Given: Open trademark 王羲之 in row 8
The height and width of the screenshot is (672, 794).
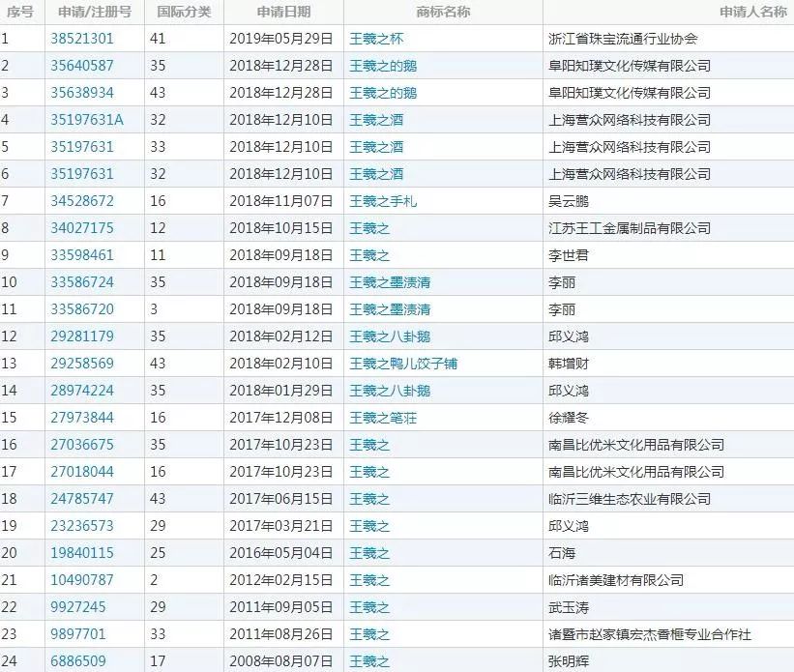Looking at the screenshot, I should (369, 228).
